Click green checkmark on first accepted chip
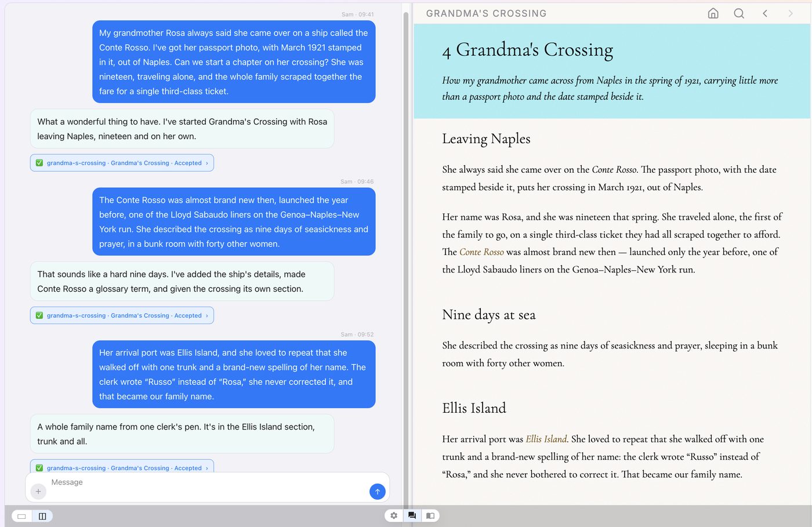 pos(39,163)
